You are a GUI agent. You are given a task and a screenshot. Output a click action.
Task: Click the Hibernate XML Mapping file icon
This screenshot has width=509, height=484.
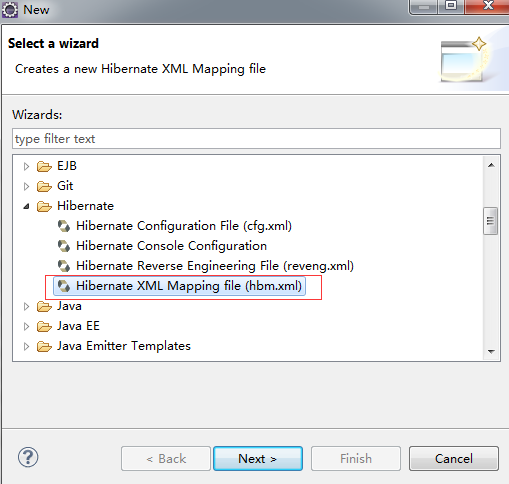[x=64, y=286]
